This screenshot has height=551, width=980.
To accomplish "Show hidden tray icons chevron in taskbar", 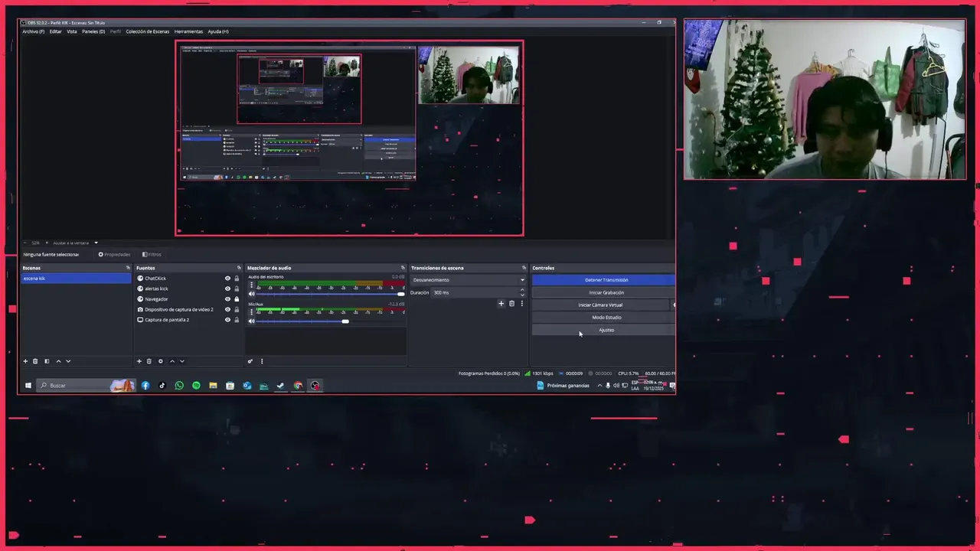I will (x=599, y=386).
